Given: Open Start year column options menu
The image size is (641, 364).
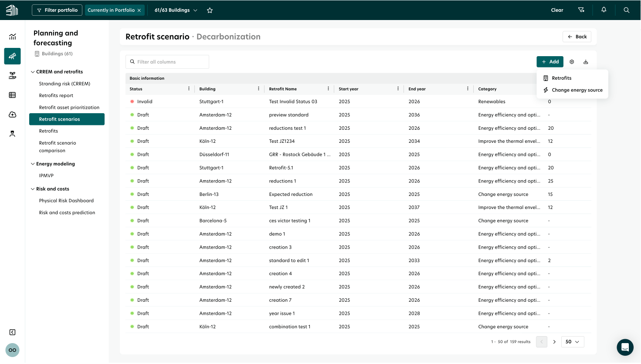Looking at the screenshot, I should tap(398, 88).
